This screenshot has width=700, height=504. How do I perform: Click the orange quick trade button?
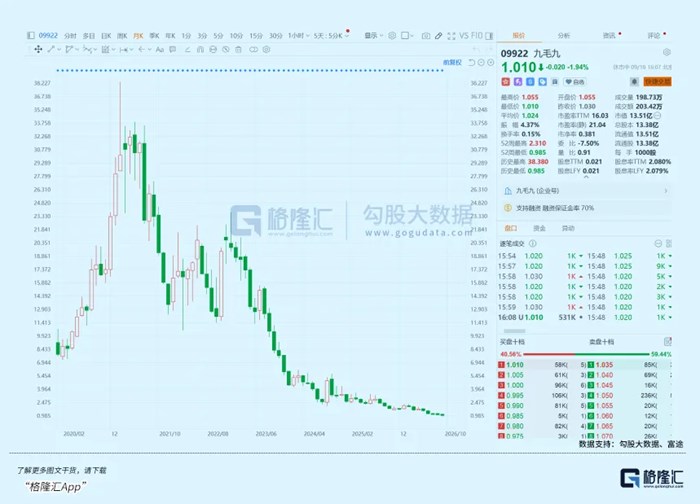pyautogui.click(x=657, y=82)
